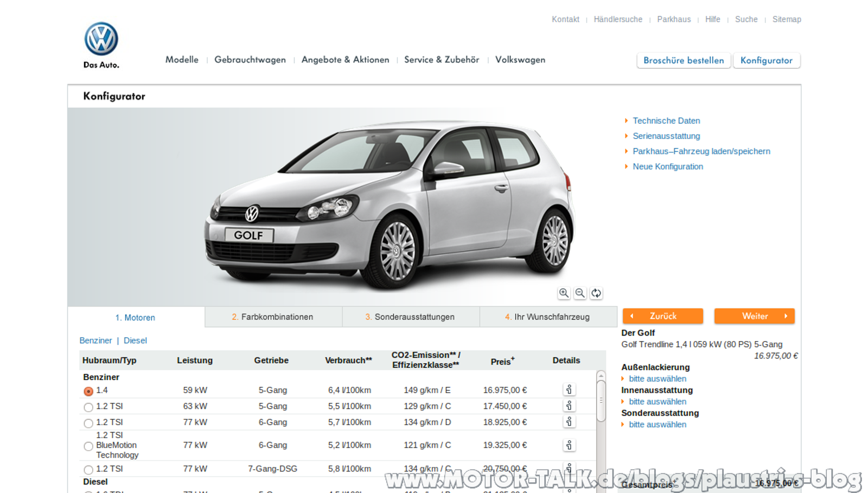Image resolution: width=868 pixels, height=493 pixels.
Task: Zoom in on the car image
Action: (564, 293)
